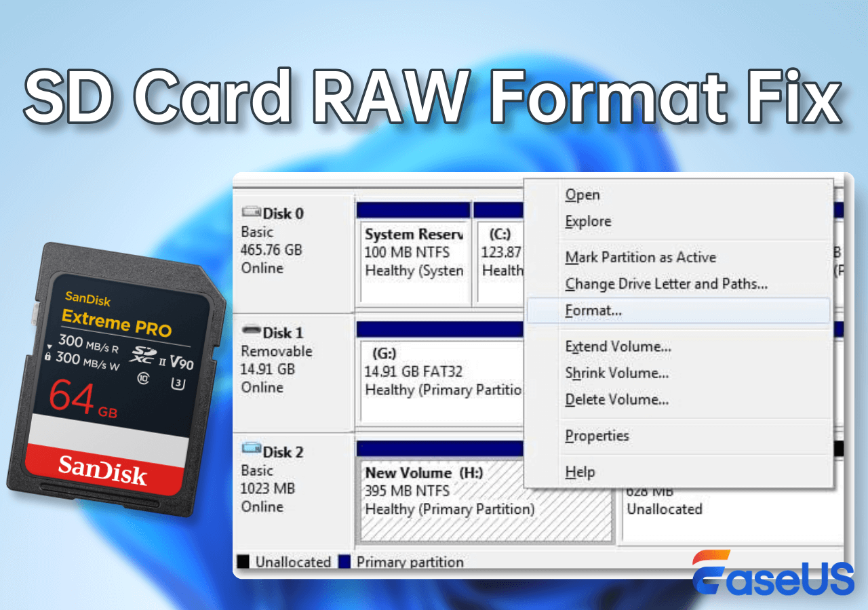
Task: Click the "Online" status of Disk 0
Action: 262,268
